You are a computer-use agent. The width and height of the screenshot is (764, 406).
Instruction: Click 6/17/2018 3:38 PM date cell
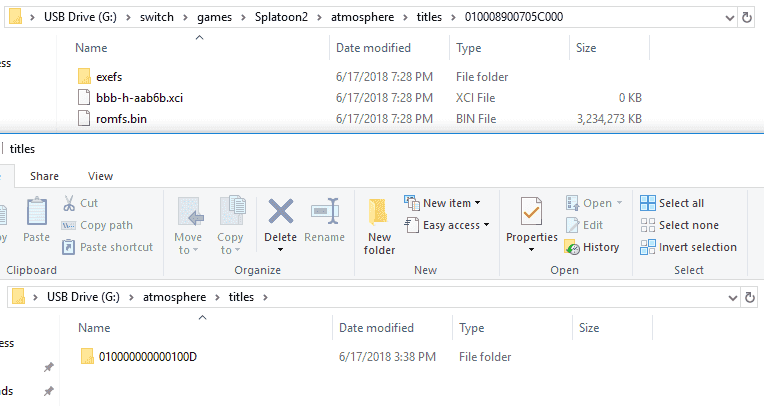(387, 357)
